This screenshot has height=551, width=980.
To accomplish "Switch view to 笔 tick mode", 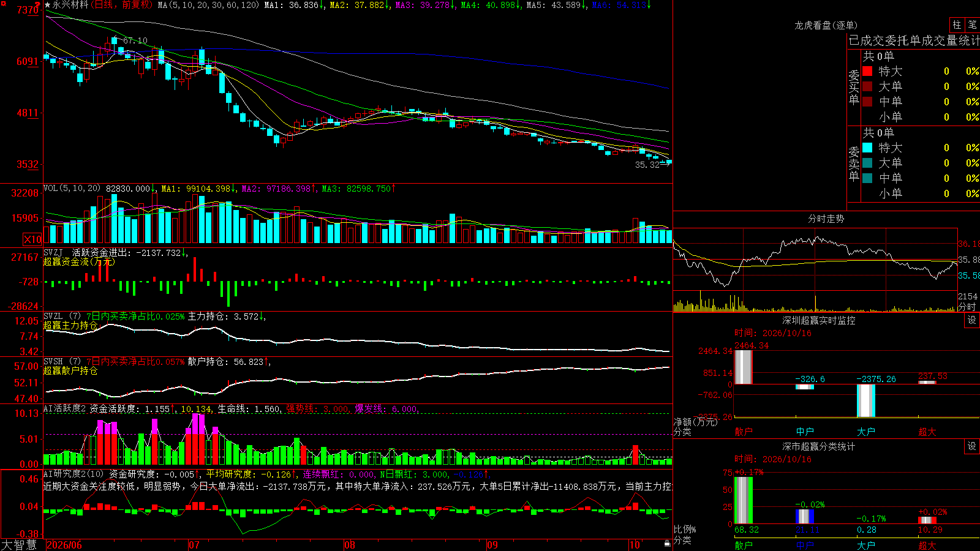I will point(972,24).
